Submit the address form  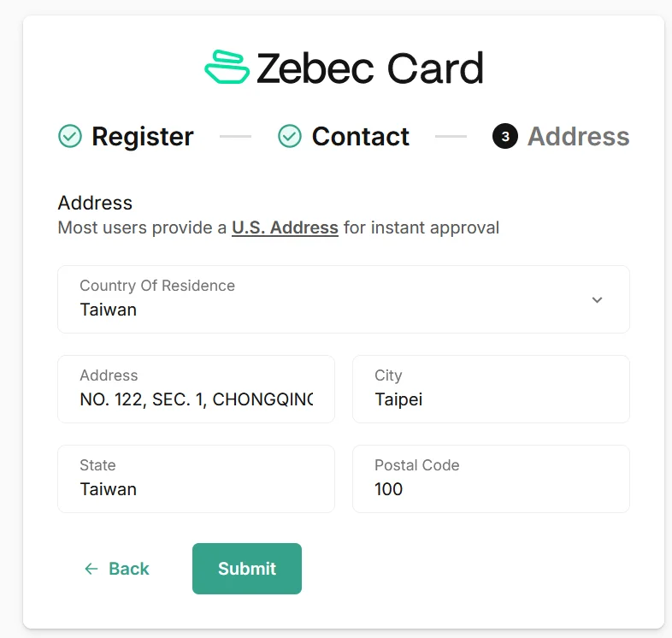(x=247, y=569)
